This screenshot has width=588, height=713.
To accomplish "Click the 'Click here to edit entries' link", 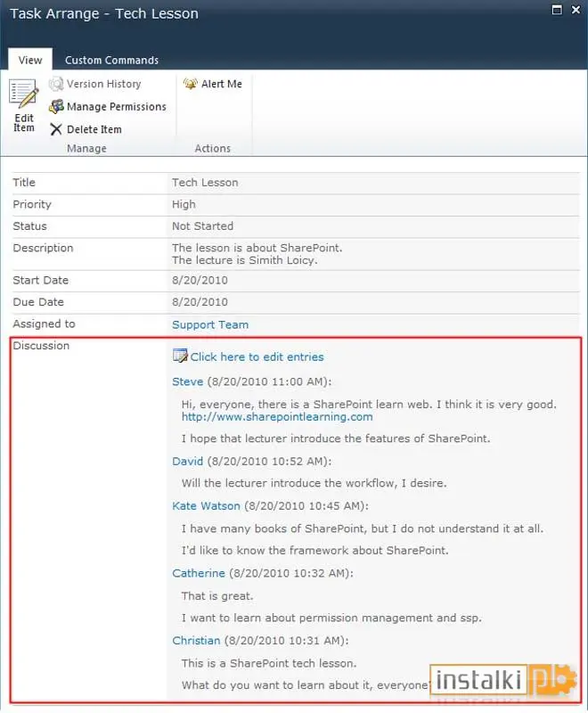I will (x=257, y=357).
